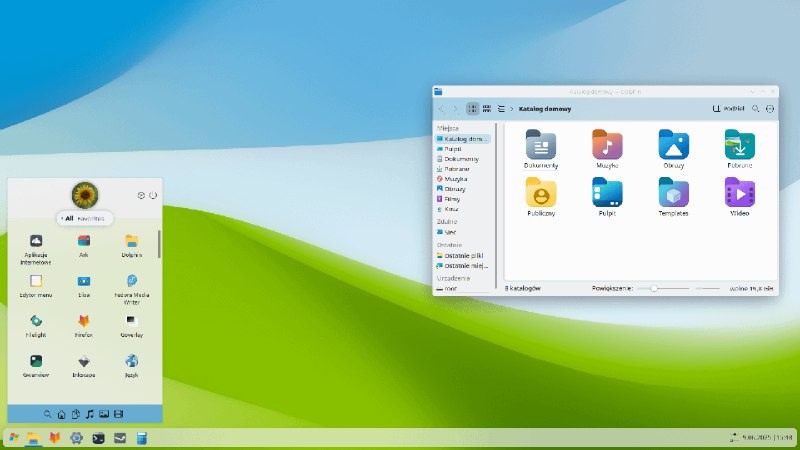
Task: Open the Dokumenty folder in Dolphin
Action: [x=541, y=148]
